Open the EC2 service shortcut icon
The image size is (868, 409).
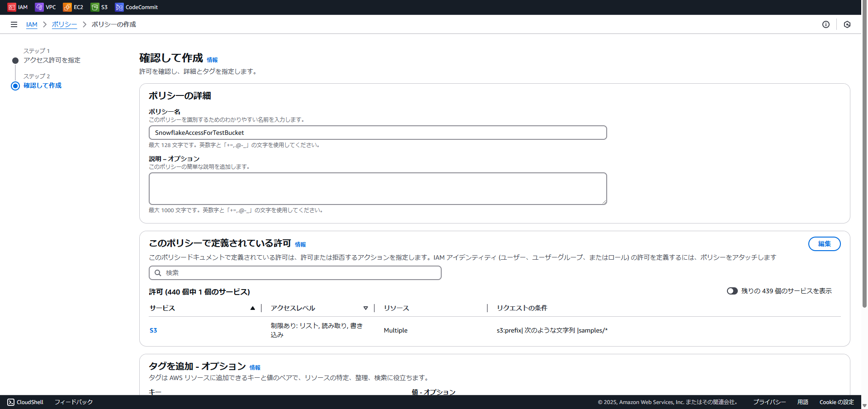click(67, 7)
